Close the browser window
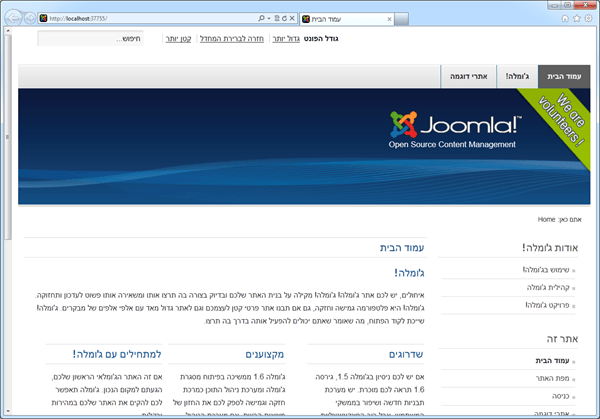 [x=585, y=5]
